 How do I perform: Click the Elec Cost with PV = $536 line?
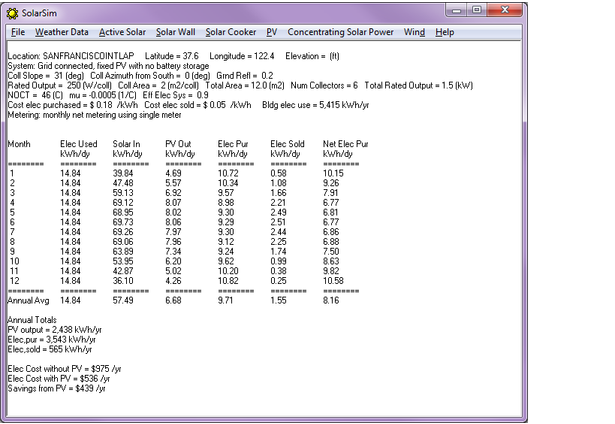pyautogui.click(x=59, y=379)
